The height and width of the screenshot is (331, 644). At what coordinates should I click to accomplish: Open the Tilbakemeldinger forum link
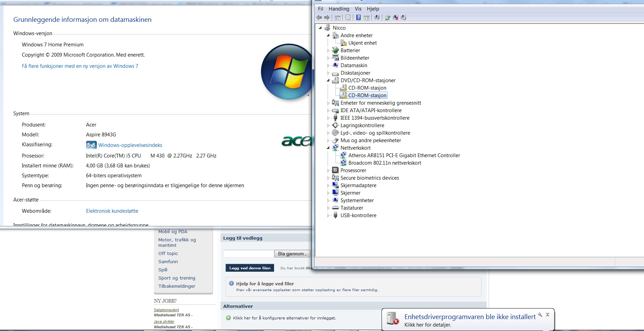(x=177, y=286)
